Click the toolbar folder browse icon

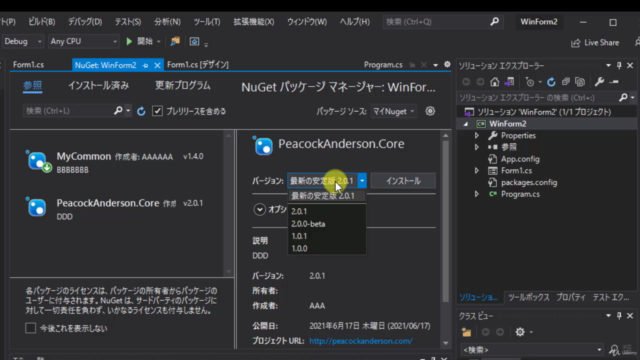click(175, 41)
